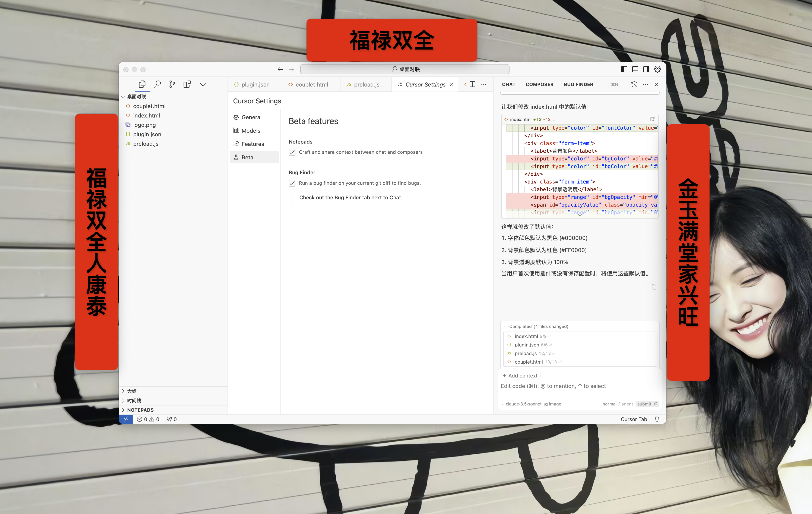Open the index.html diff view icon
This screenshot has height=514, width=812.
coord(653,119)
